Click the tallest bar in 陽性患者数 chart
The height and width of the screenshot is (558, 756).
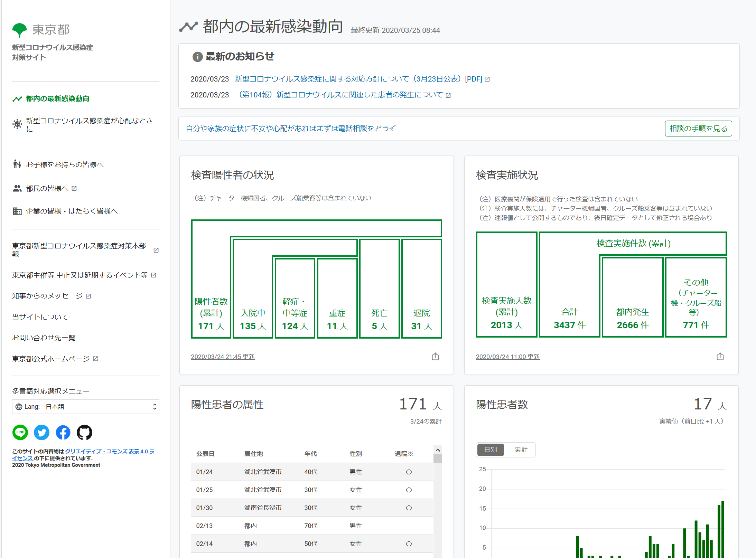pos(723,529)
